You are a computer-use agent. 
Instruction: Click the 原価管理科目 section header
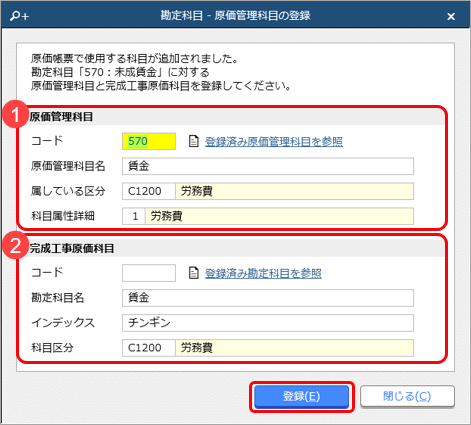(x=61, y=117)
